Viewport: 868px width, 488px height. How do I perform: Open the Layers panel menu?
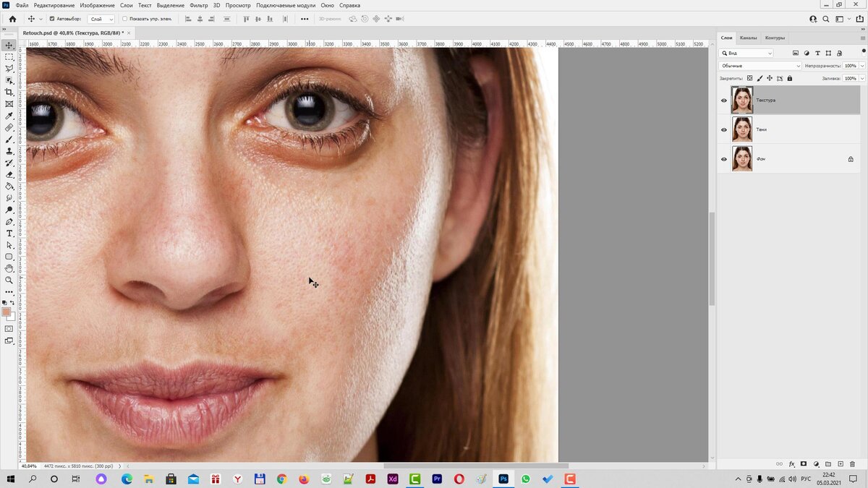click(862, 38)
